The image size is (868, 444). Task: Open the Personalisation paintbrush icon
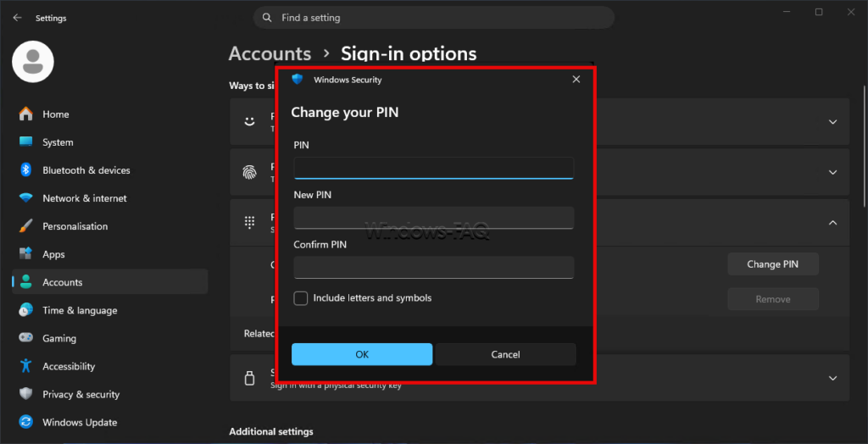coord(26,226)
